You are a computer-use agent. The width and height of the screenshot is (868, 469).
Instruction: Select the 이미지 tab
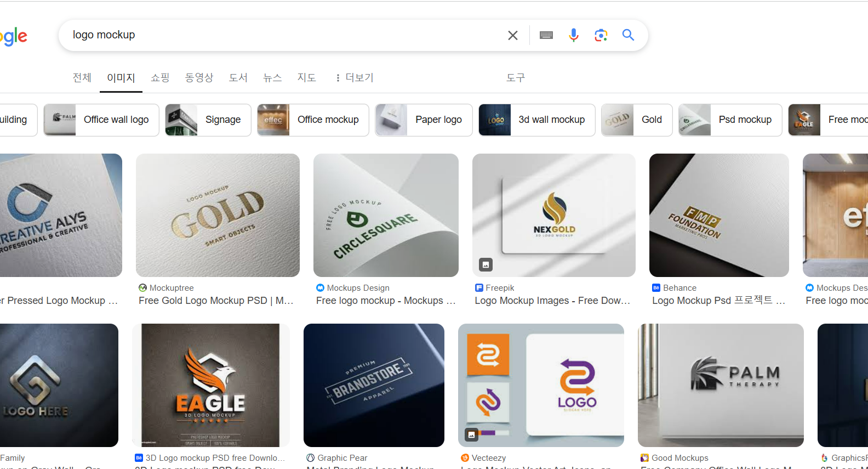tap(121, 77)
